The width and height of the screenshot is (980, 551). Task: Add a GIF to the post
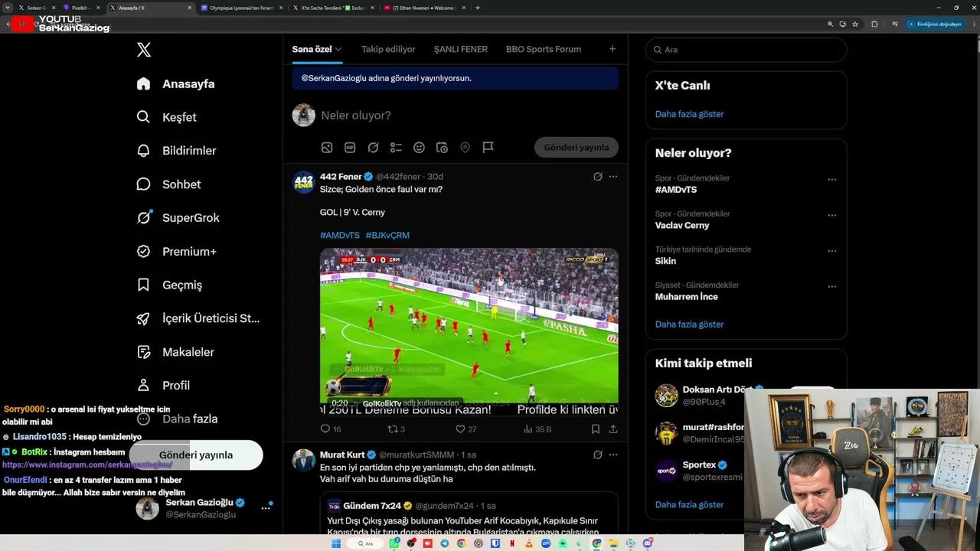tap(350, 148)
